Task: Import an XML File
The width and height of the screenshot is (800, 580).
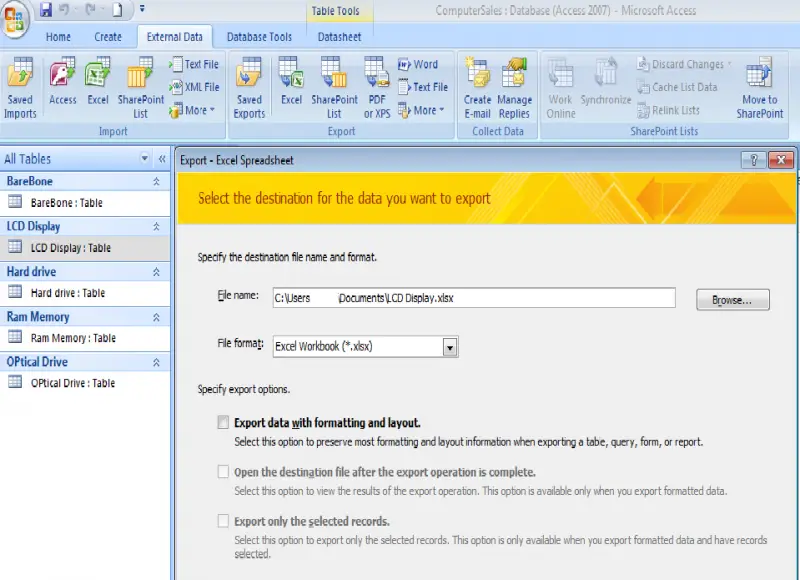Action: 194,87
